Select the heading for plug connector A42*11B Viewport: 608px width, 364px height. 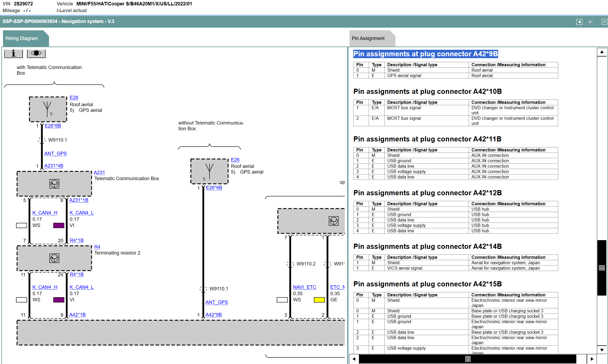point(427,139)
